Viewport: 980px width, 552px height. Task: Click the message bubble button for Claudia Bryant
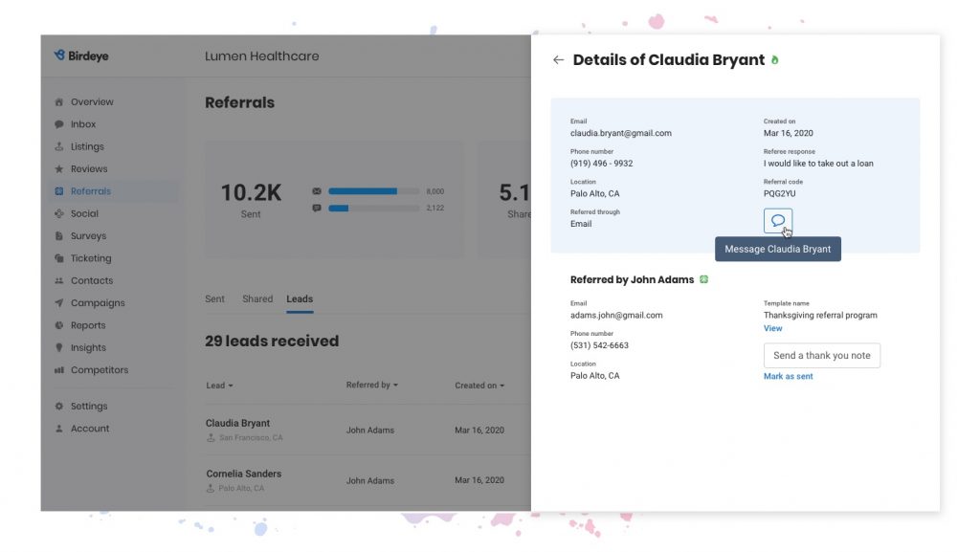tap(778, 221)
